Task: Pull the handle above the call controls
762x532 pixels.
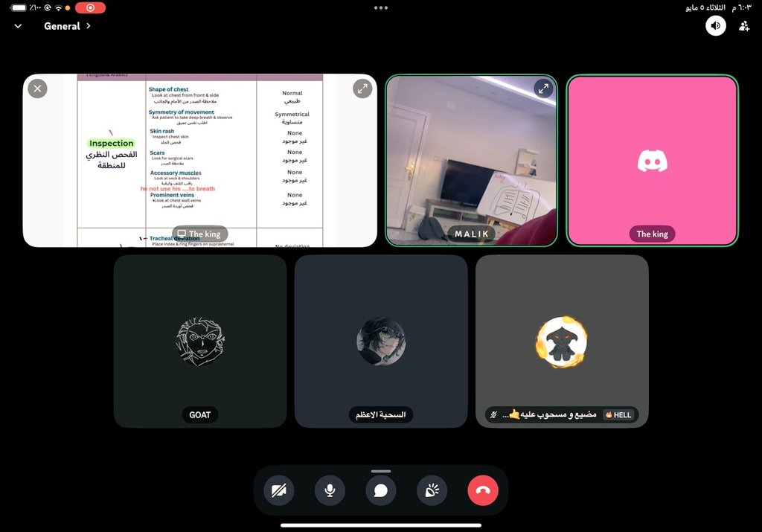Action: (381, 471)
